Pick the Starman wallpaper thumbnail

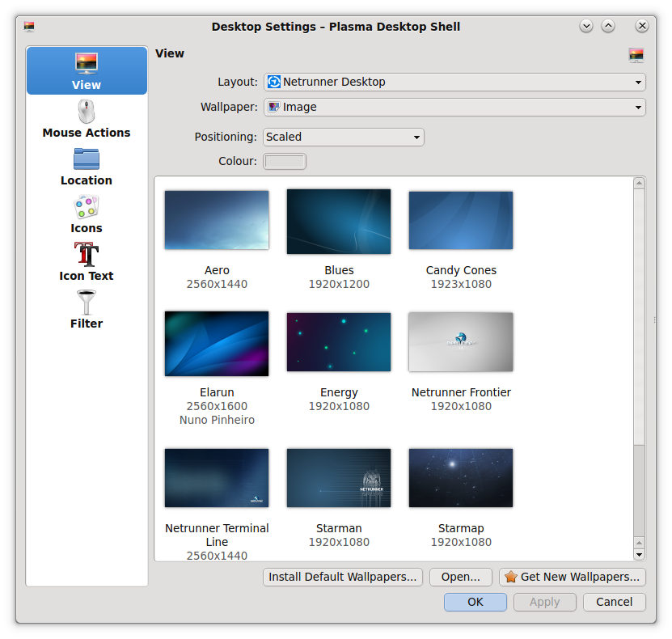[x=339, y=478]
